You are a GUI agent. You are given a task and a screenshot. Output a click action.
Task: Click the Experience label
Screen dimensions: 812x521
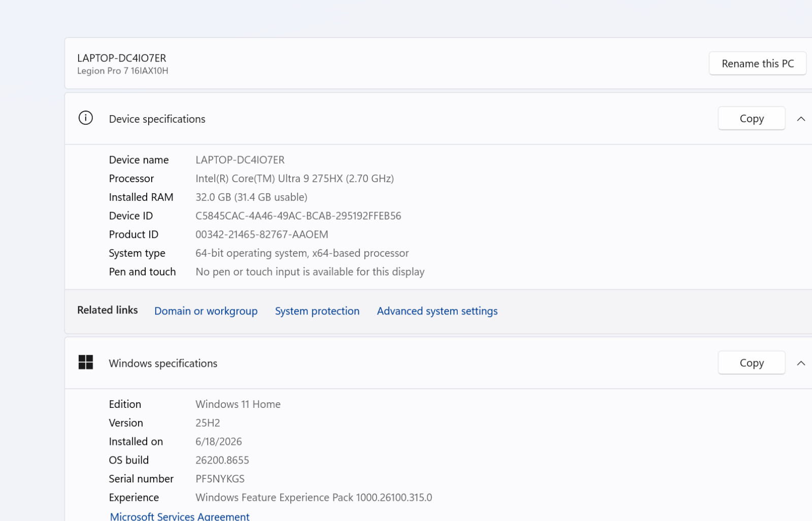[x=133, y=498]
